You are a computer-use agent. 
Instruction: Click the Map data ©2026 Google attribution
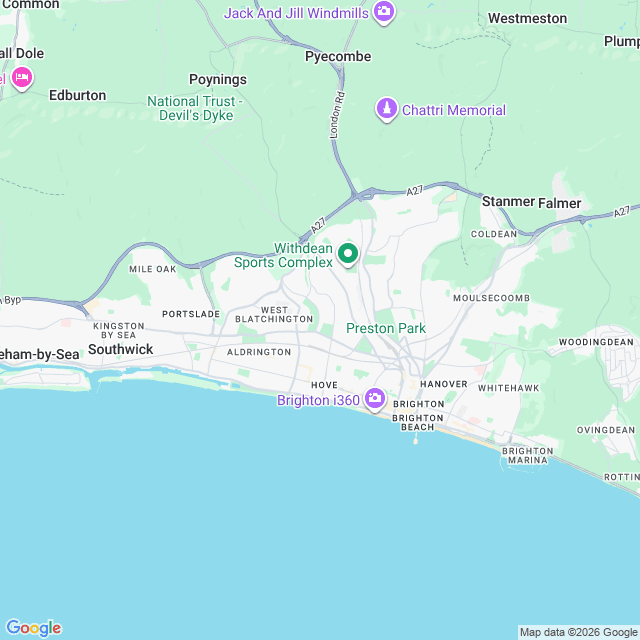(x=579, y=632)
